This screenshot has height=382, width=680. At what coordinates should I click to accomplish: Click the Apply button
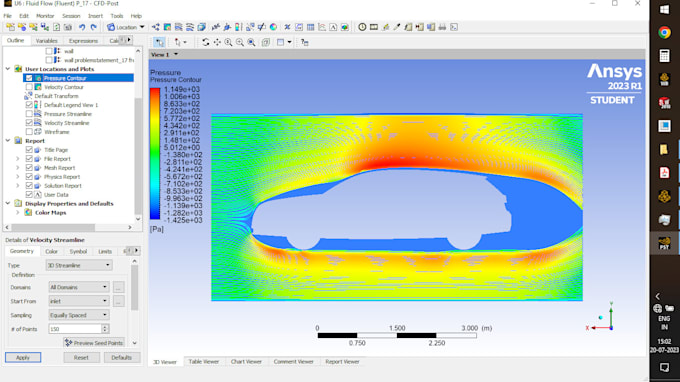[23, 358]
